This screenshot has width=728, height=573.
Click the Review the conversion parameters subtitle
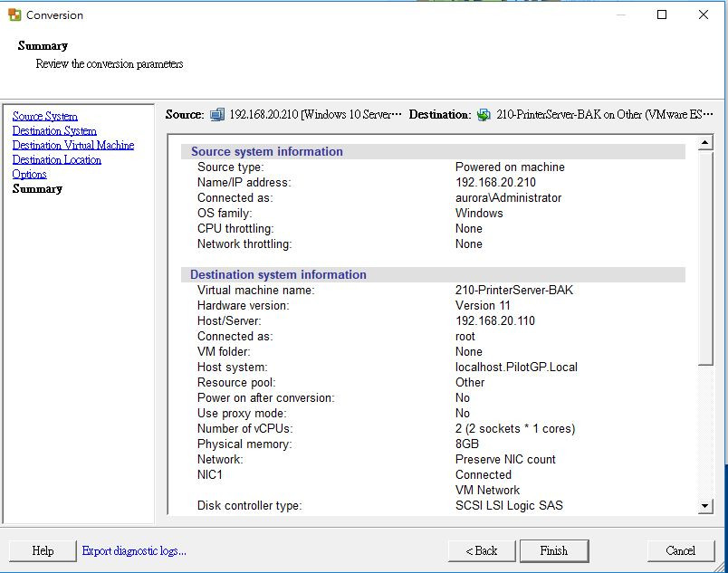(110, 63)
